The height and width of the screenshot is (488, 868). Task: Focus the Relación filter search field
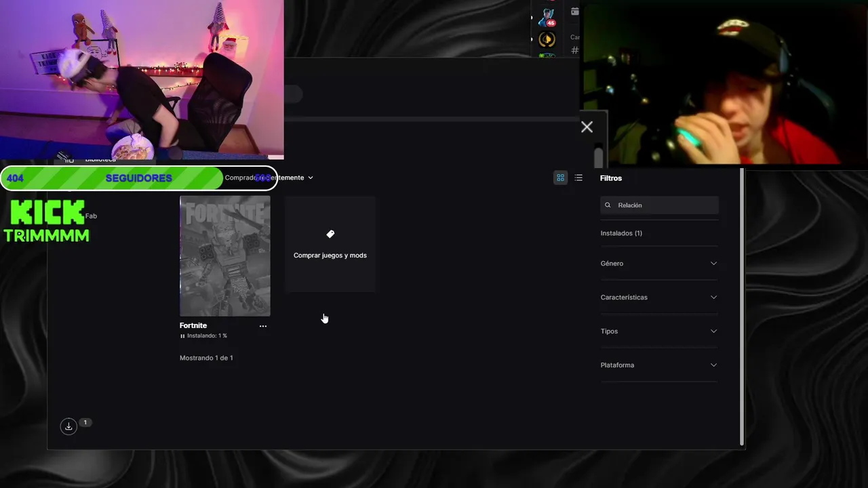[659, 205]
